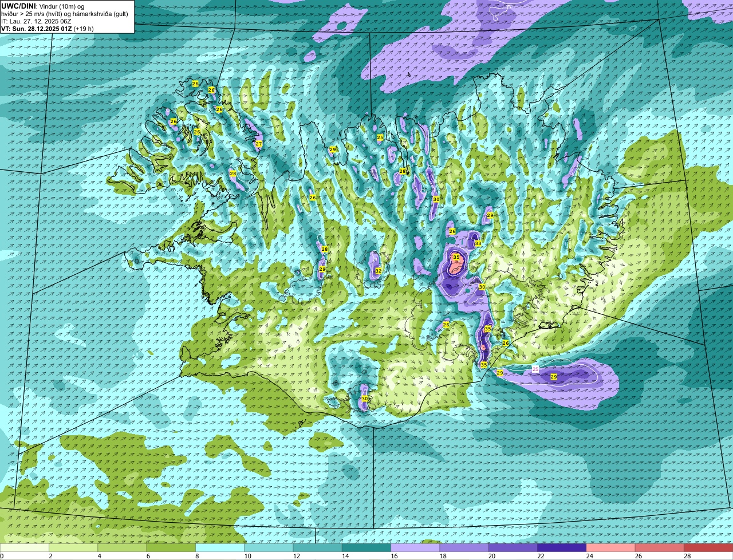Select the medium purple 18–20 legend swatch
The height and width of the screenshot is (560, 733).
click(464, 547)
